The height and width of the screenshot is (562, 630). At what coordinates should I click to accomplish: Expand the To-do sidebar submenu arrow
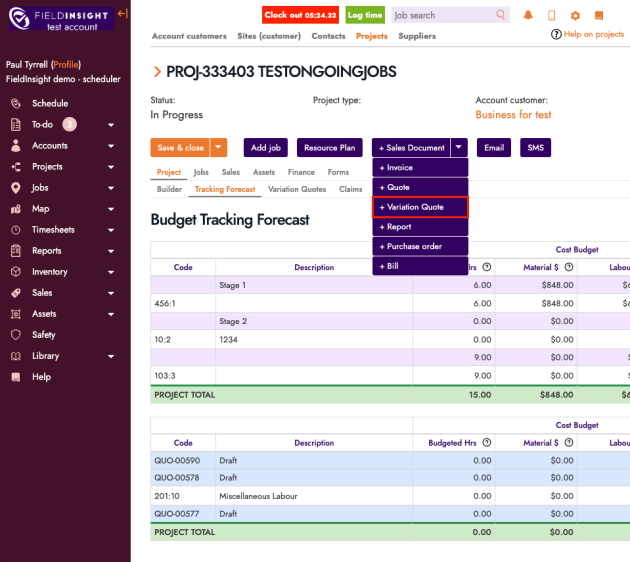(x=111, y=125)
